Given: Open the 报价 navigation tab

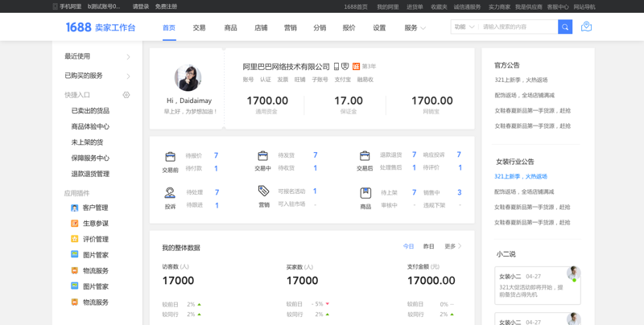Looking at the screenshot, I should (349, 28).
